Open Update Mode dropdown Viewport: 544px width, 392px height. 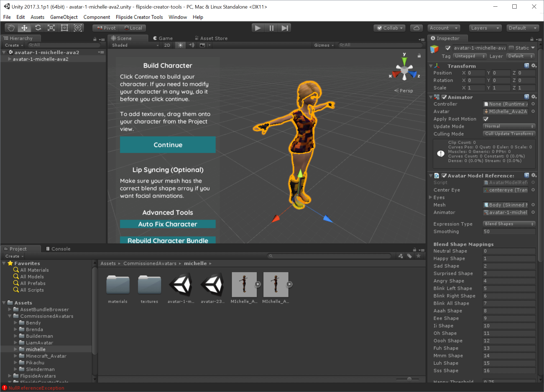point(509,126)
